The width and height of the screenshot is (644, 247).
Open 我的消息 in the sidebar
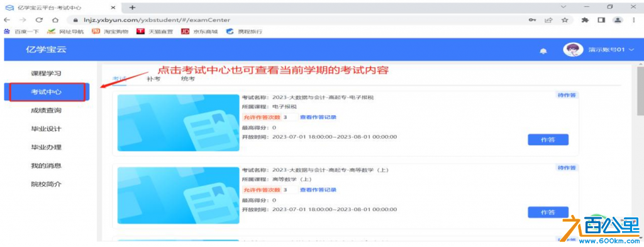click(47, 166)
